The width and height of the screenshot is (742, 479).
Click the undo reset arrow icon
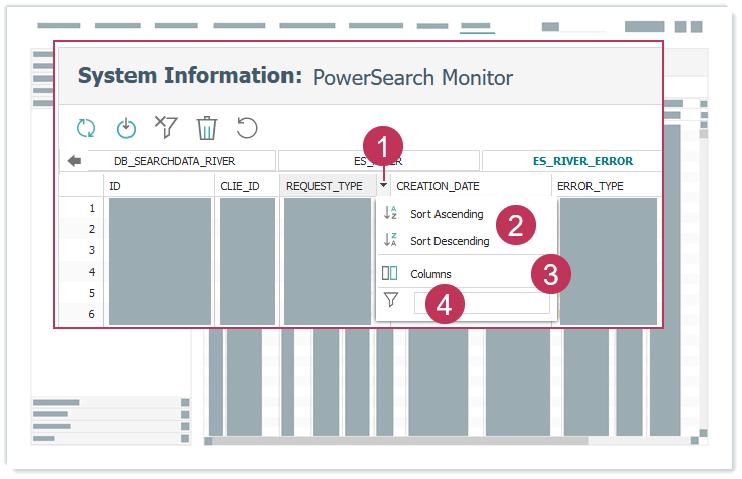pyautogui.click(x=247, y=128)
